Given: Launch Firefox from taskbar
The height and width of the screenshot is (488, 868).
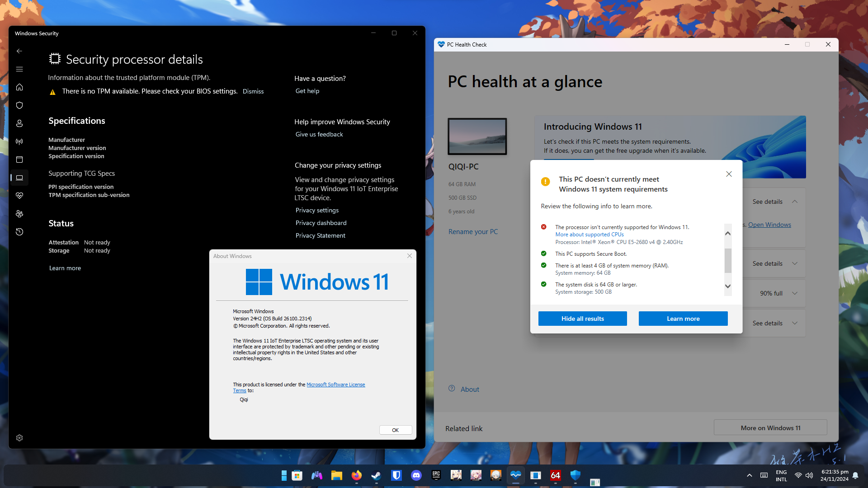Looking at the screenshot, I should pyautogui.click(x=357, y=475).
